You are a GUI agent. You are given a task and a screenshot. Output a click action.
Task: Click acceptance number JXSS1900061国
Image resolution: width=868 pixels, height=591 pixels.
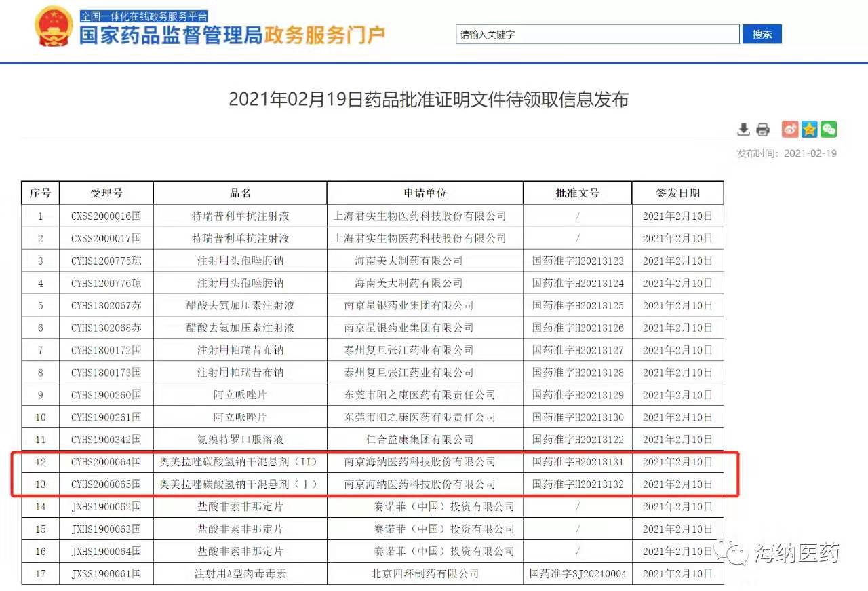point(106,574)
